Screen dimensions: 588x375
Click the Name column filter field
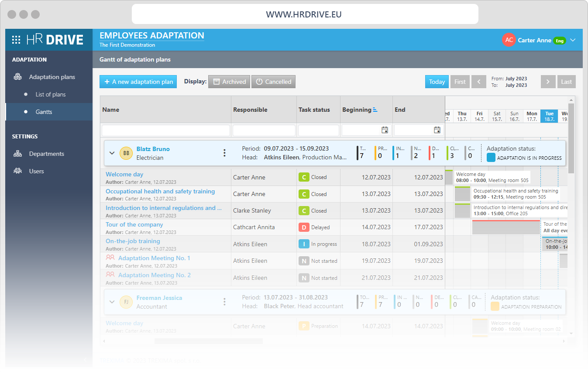[x=166, y=130]
